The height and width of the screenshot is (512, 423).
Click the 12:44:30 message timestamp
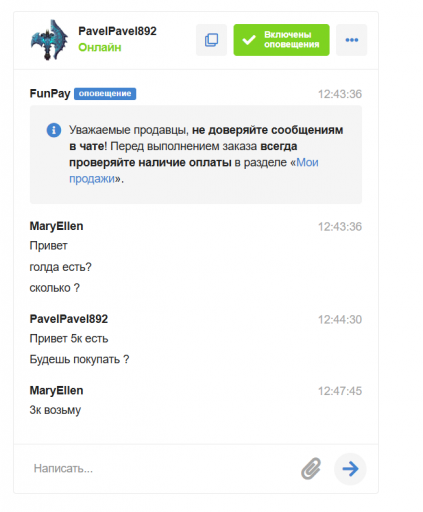coord(340,319)
